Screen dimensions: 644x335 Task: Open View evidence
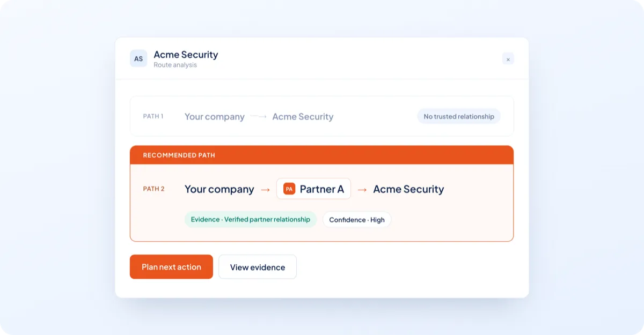(258, 267)
